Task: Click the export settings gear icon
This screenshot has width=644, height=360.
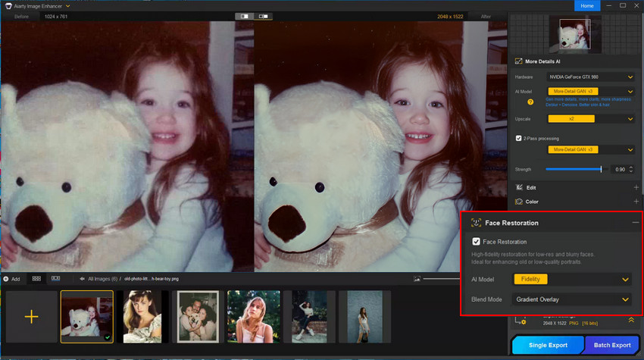Action: coord(521,321)
